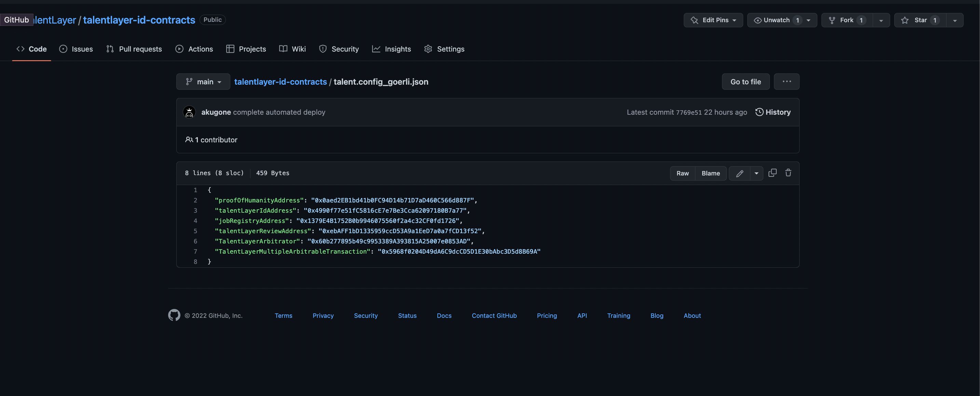The width and height of the screenshot is (980, 396).
Task: Open repository Settings tab
Action: coord(444,49)
